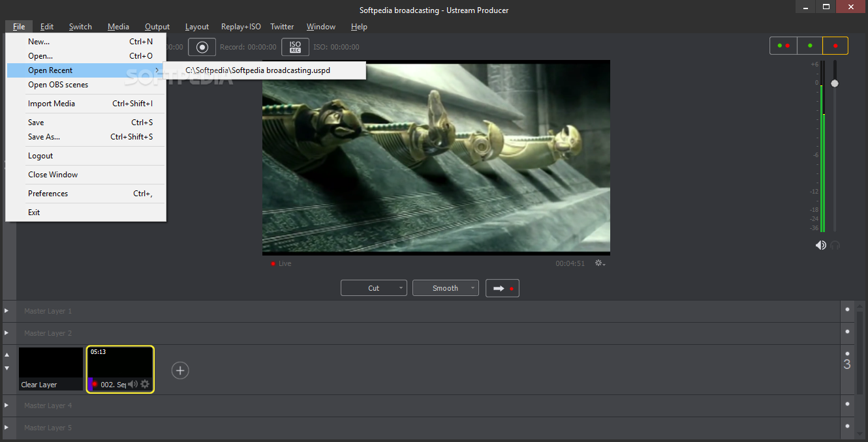Choose Save from File menu
Viewport: 868px width, 442px height.
click(86, 123)
